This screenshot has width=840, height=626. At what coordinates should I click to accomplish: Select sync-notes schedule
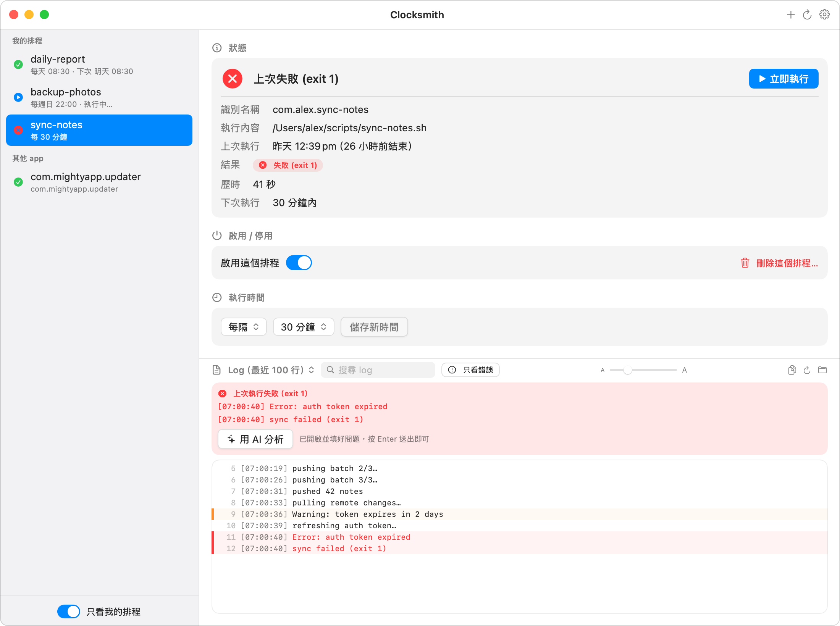(99, 130)
